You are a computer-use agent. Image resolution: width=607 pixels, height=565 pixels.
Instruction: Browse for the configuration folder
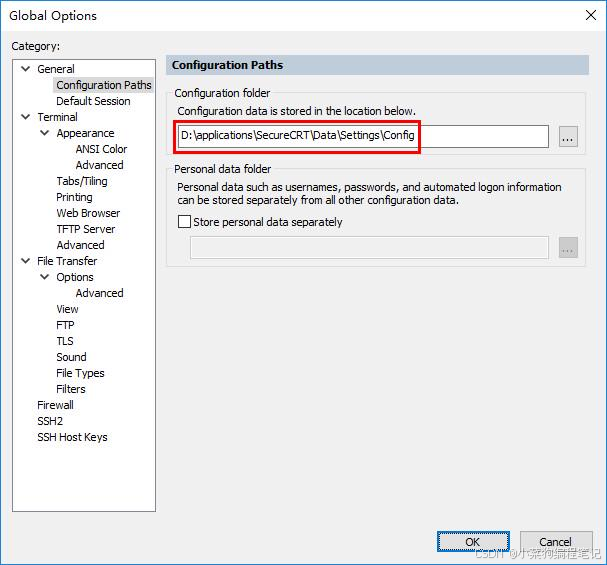pos(568,137)
